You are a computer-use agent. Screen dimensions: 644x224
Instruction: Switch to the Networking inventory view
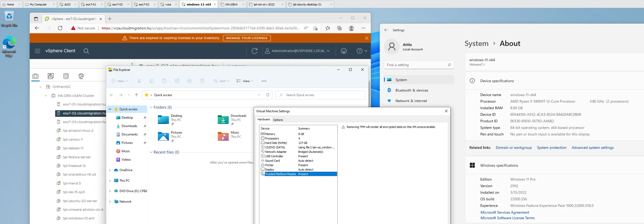click(x=81, y=76)
